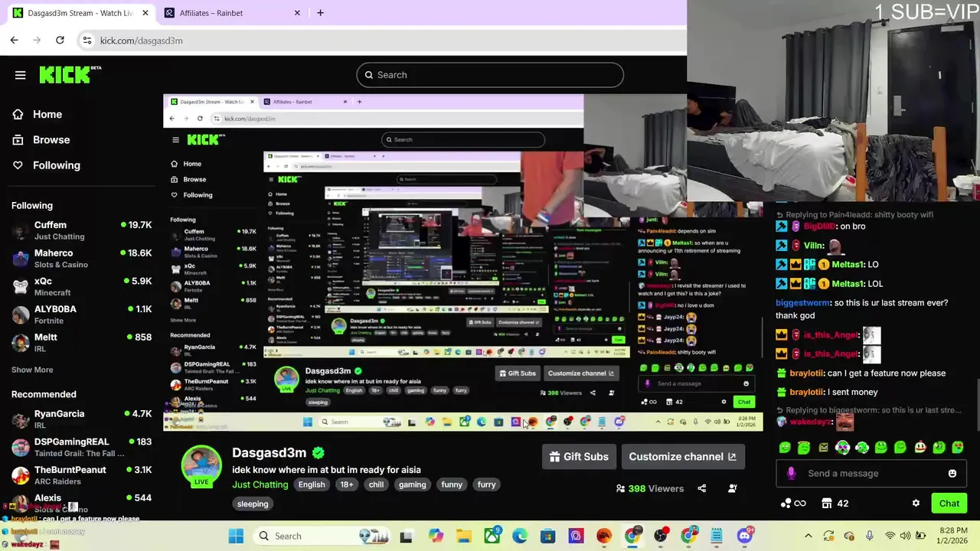Expand followed channels with Show More

pos(32,370)
